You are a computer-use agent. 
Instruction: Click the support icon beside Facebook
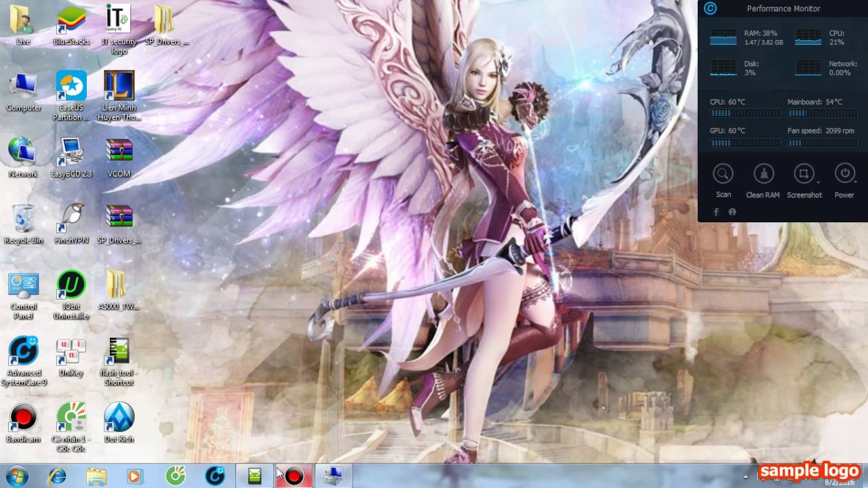(732, 212)
